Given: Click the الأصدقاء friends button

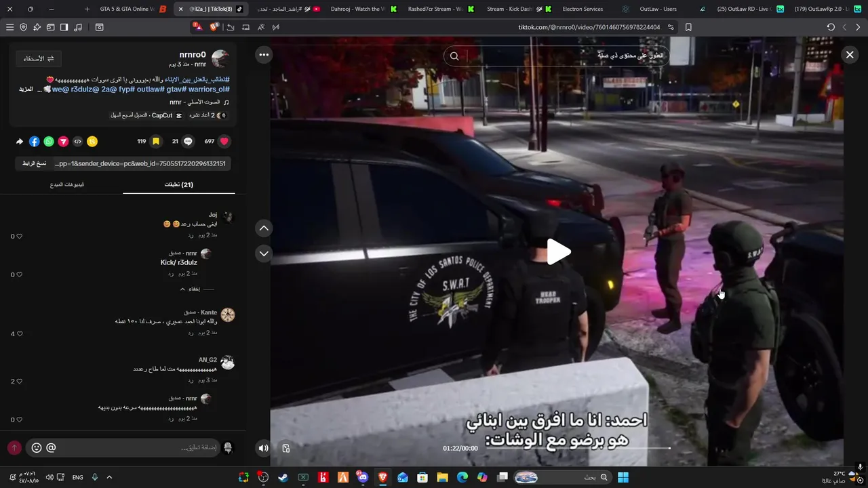Looking at the screenshot, I should point(39,59).
